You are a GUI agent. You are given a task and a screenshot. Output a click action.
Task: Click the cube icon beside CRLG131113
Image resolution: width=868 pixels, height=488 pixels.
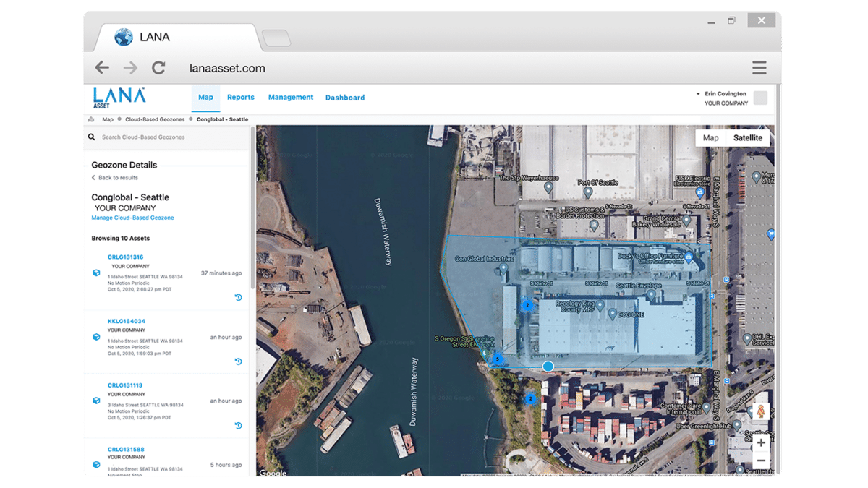(95, 401)
